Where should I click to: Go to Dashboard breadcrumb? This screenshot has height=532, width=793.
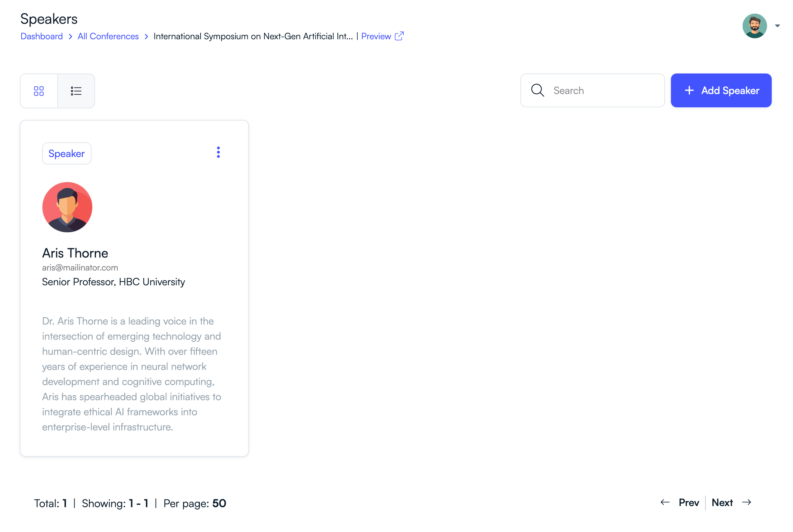(x=42, y=36)
